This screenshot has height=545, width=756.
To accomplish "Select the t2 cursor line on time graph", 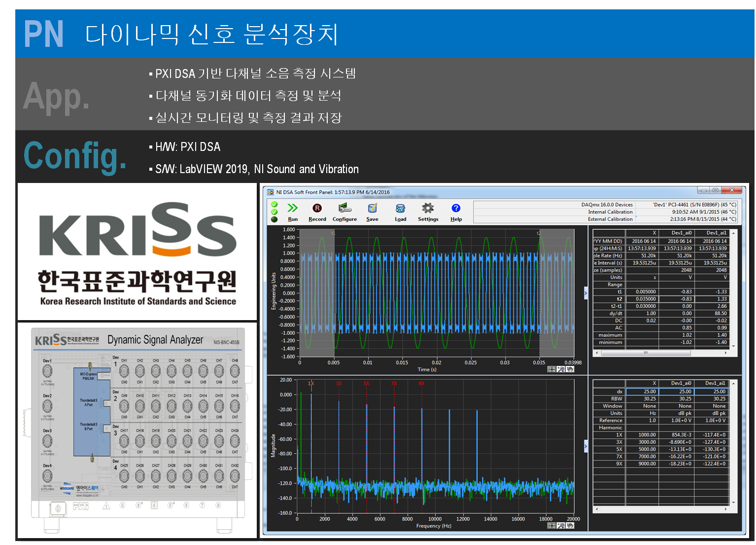I will (x=539, y=294).
